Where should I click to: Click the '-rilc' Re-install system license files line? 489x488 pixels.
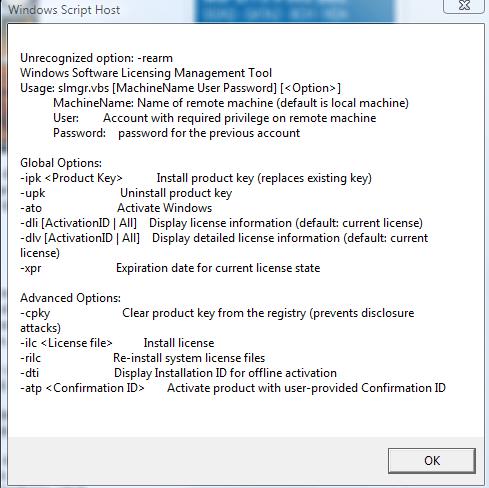(x=142, y=358)
